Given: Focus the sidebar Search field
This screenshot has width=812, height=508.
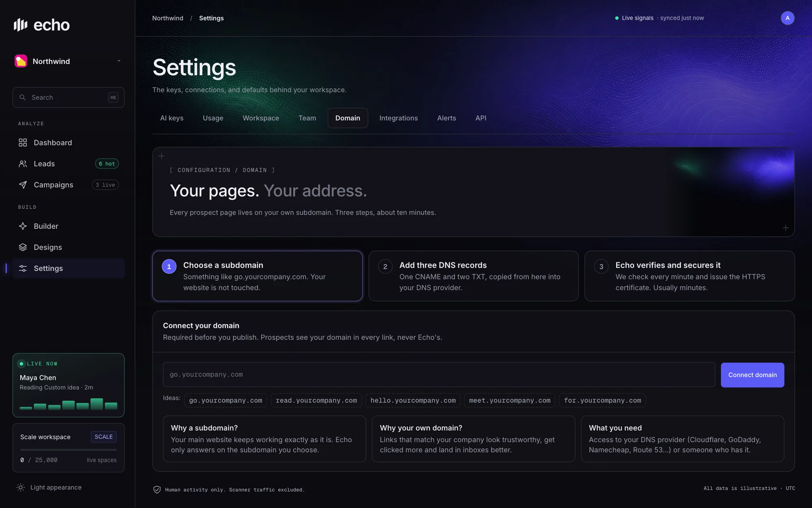Looking at the screenshot, I should [68, 98].
